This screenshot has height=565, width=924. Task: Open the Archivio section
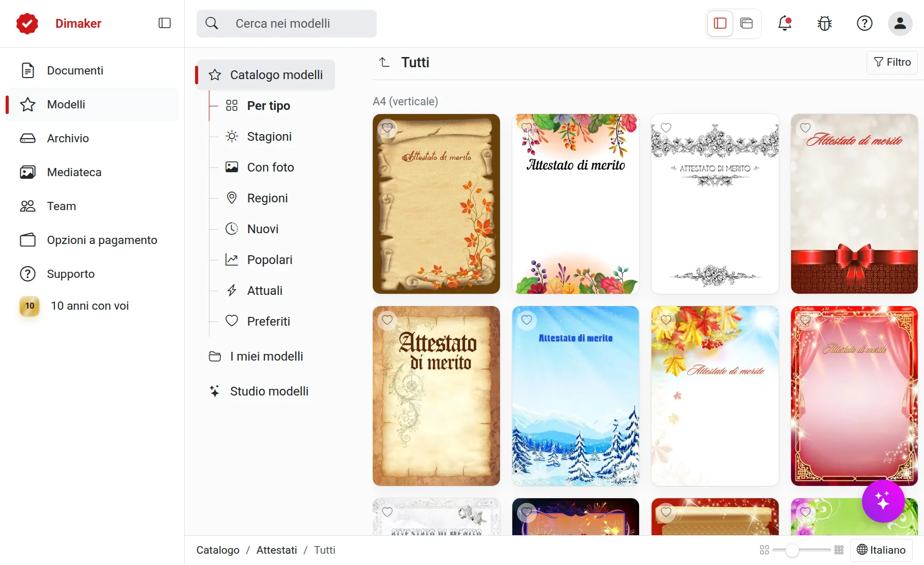92,138
